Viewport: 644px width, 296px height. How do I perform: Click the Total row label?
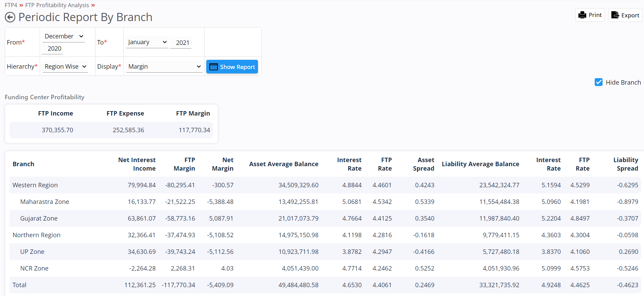19,285
